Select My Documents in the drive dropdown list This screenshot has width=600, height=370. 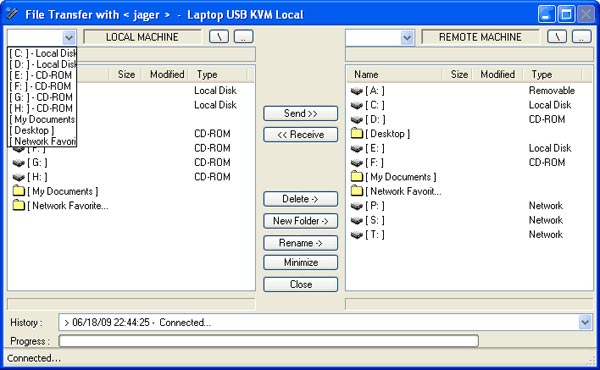coord(42,119)
